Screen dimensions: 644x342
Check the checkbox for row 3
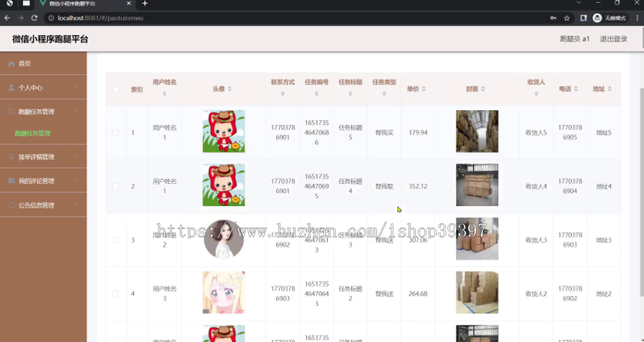(115, 240)
